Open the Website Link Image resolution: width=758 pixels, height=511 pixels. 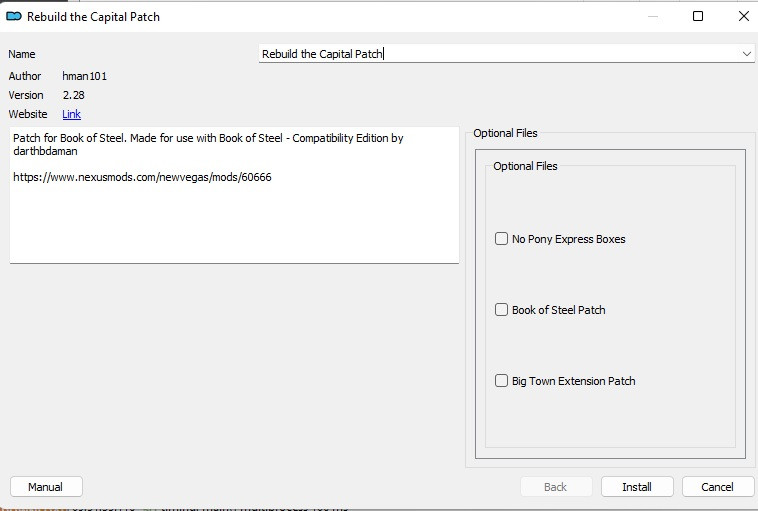click(x=71, y=114)
